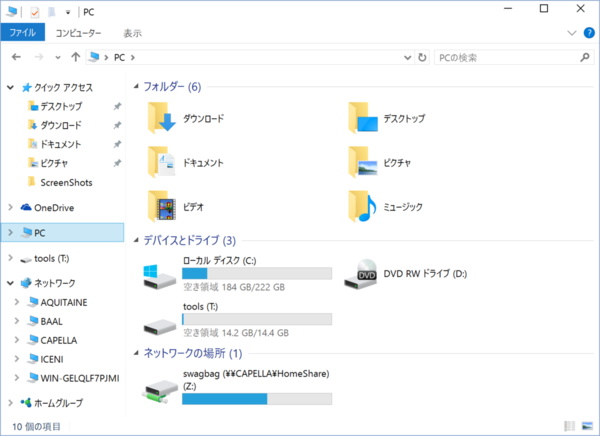The image size is (600, 436).
Task: Collapse the フォルダー (6) group
Action: tap(136, 87)
